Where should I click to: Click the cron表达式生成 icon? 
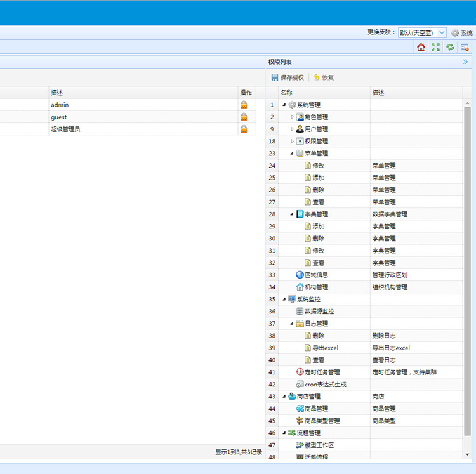tap(300, 384)
